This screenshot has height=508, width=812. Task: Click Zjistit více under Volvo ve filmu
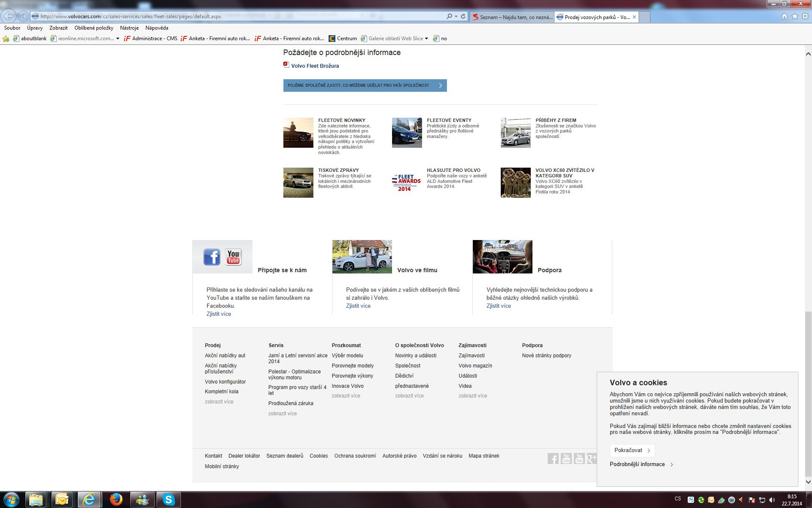tap(358, 306)
